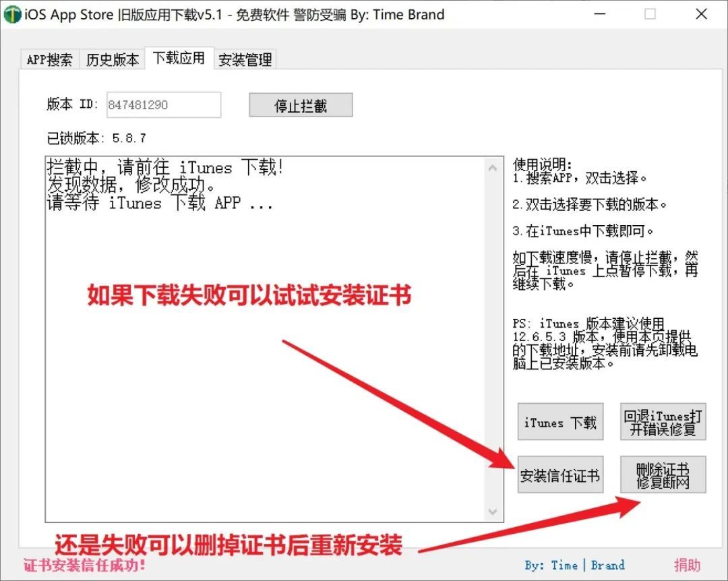Click the 安装信任证书 button
The height and width of the screenshot is (581, 728).
pyautogui.click(x=560, y=475)
